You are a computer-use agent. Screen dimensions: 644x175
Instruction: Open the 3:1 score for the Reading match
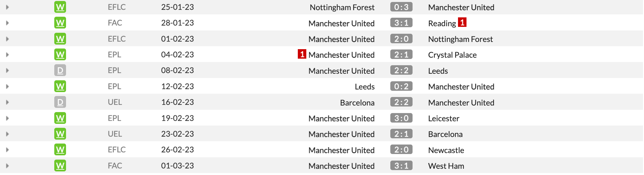[401, 23]
